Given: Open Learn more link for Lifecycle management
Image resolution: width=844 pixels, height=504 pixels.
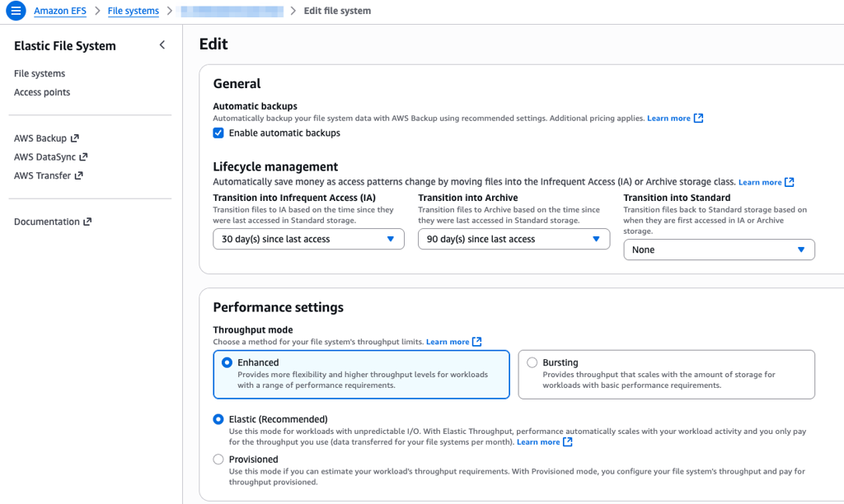Looking at the screenshot, I should (x=760, y=182).
